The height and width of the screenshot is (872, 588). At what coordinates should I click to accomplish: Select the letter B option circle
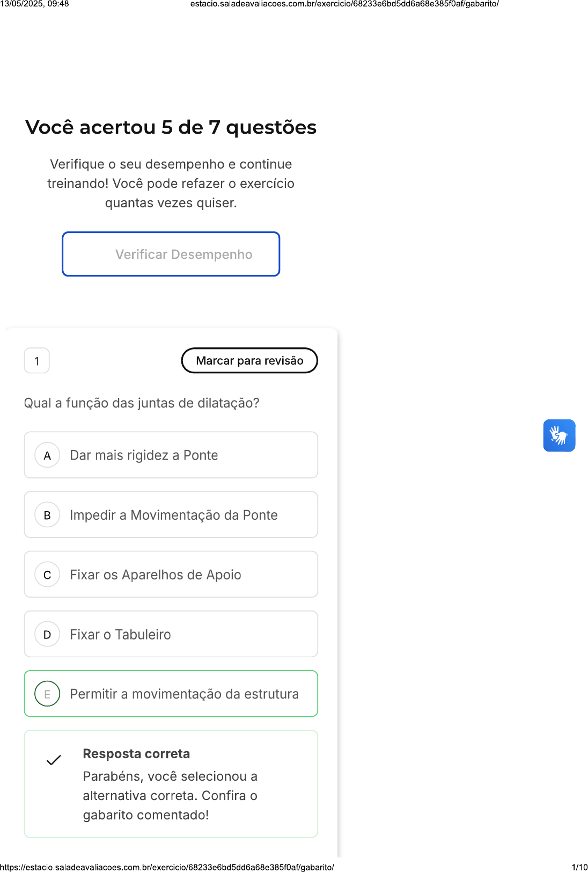click(47, 515)
